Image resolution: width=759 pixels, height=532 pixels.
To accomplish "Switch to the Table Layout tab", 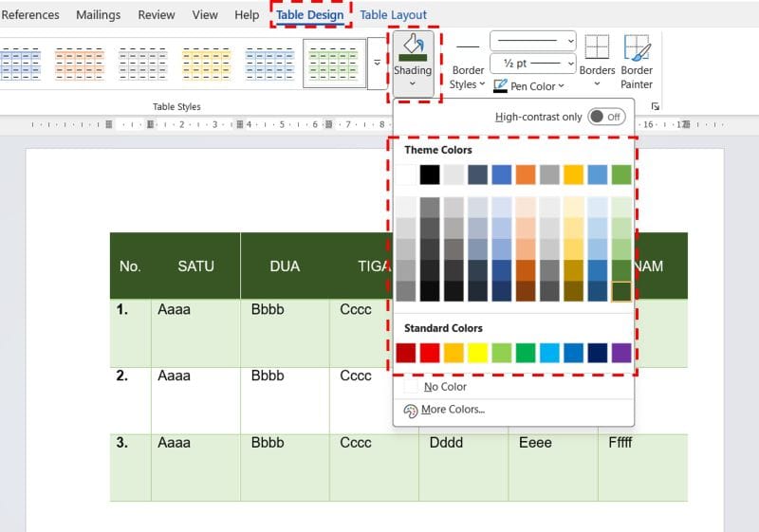I will click(393, 15).
